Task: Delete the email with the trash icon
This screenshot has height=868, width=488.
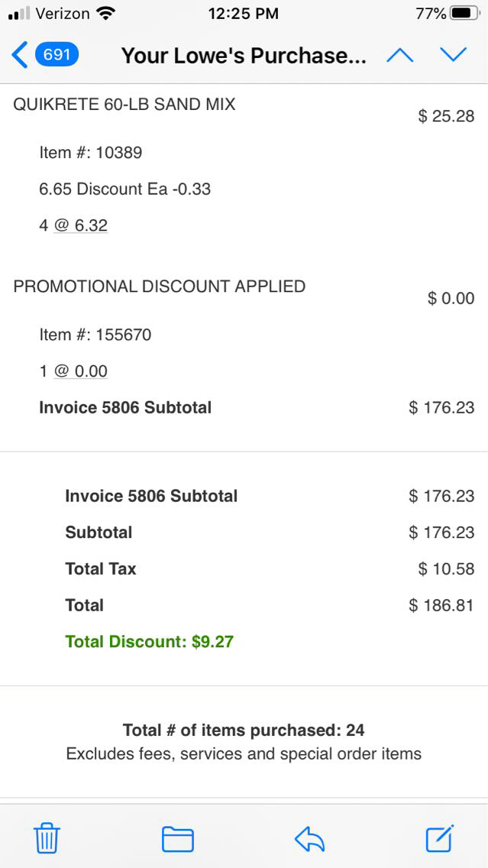Action: [47, 838]
